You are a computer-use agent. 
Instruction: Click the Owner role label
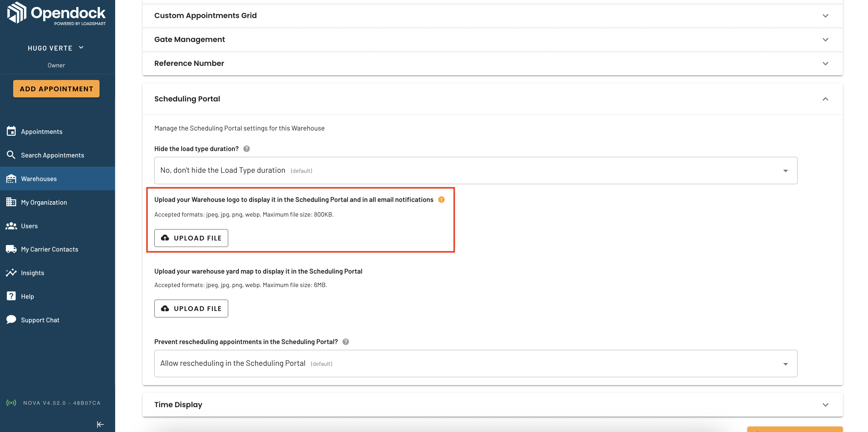(56, 65)
